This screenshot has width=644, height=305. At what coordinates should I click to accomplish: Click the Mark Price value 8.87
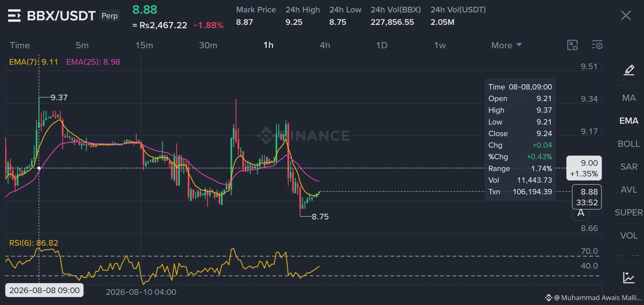[244, 22]
